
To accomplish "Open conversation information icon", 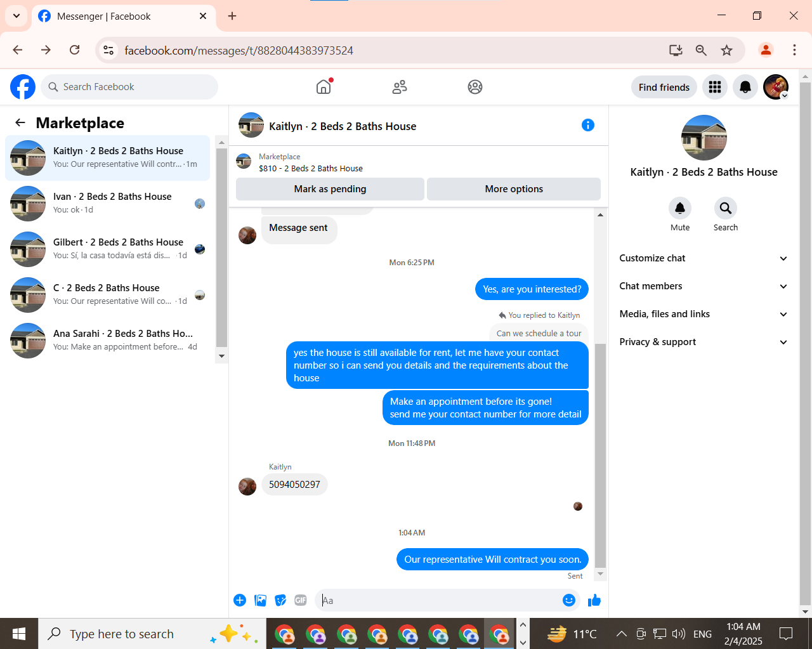I will pyautogui.click(x=588, y=125).
